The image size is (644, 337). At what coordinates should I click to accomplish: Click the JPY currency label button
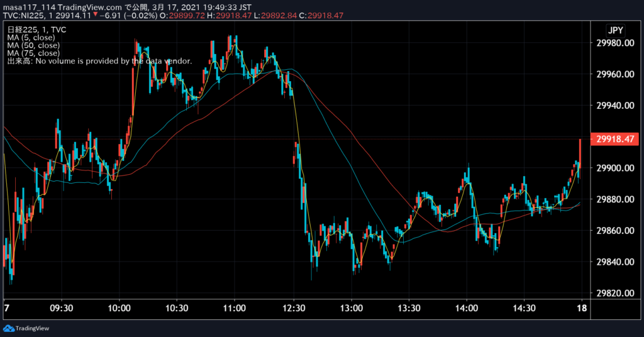coord(615,30)
